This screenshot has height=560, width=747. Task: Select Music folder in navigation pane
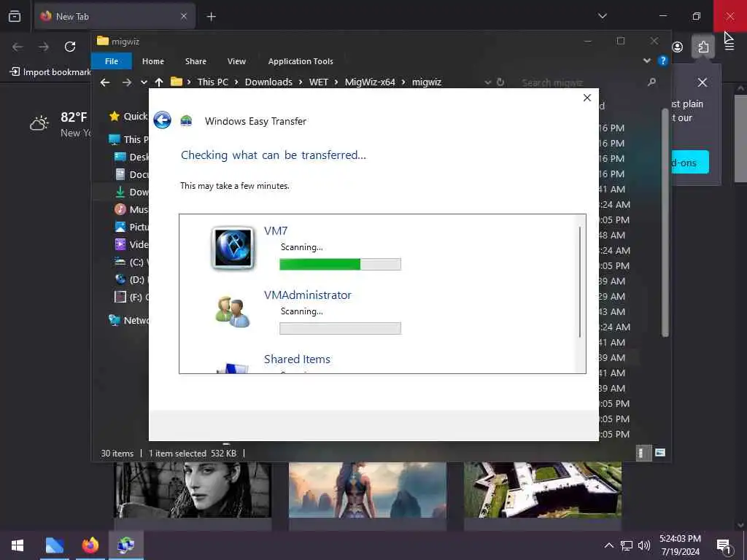pyautogui.click(x=132, y=209)
